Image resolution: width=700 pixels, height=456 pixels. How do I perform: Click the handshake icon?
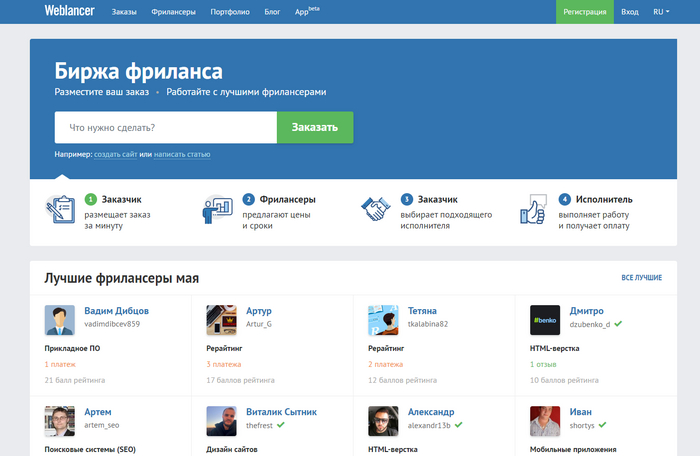(x=375, y=209)
